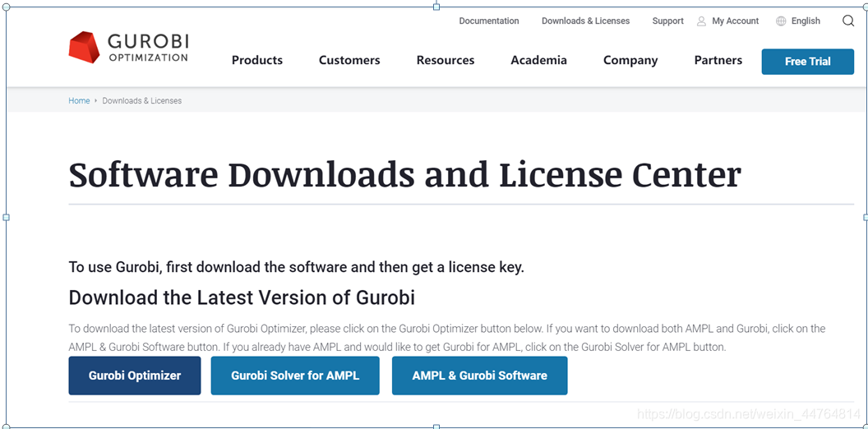Click the Gurobi Optimizer button

pyautogui.click(x=135, y=376)
